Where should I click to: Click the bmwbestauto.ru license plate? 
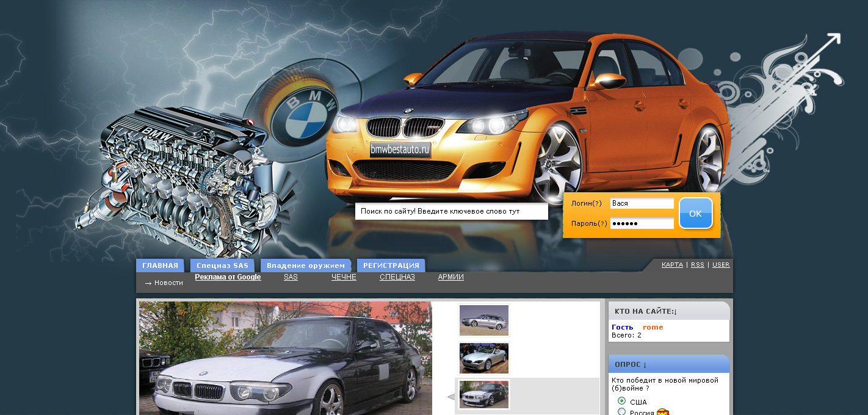coord(400,150)
